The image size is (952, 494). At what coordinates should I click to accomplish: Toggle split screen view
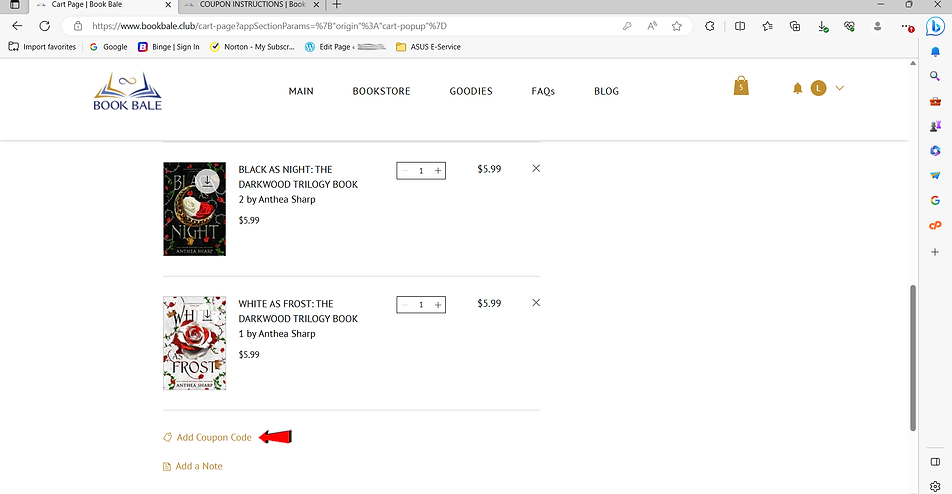coord(740,26)
